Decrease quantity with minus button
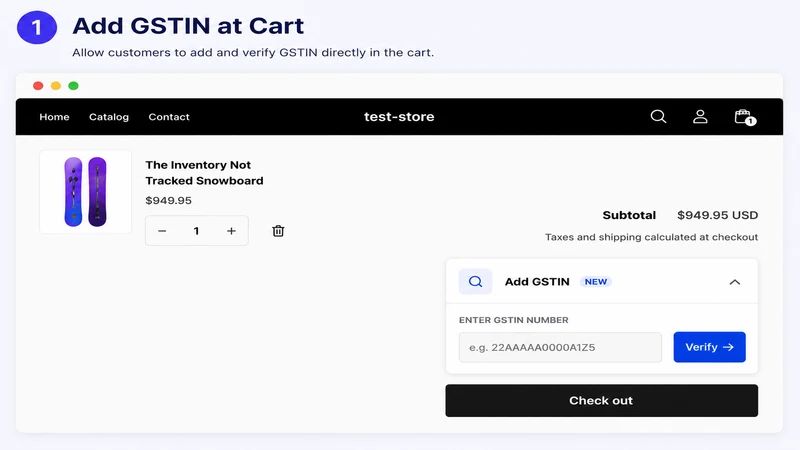The width and height of the screenshot is (800, 450). (162, 231)
